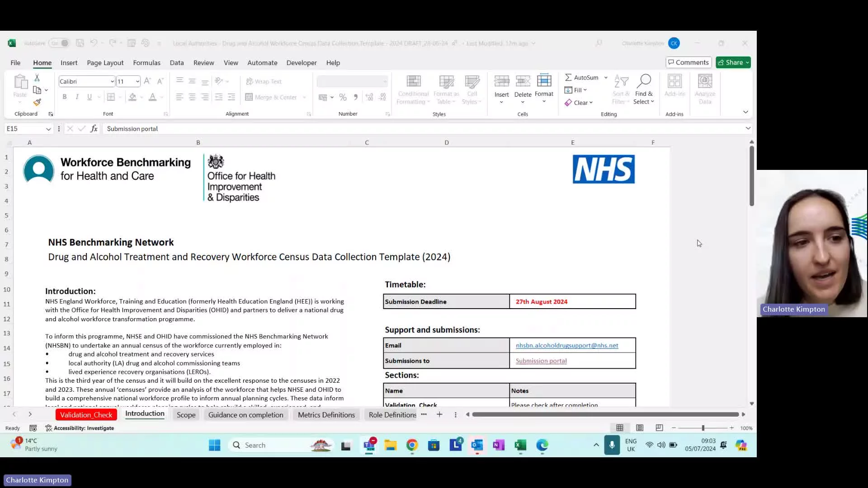
Task: Click the Accessibility Investigate status bar warning
Action: [84, 428]
